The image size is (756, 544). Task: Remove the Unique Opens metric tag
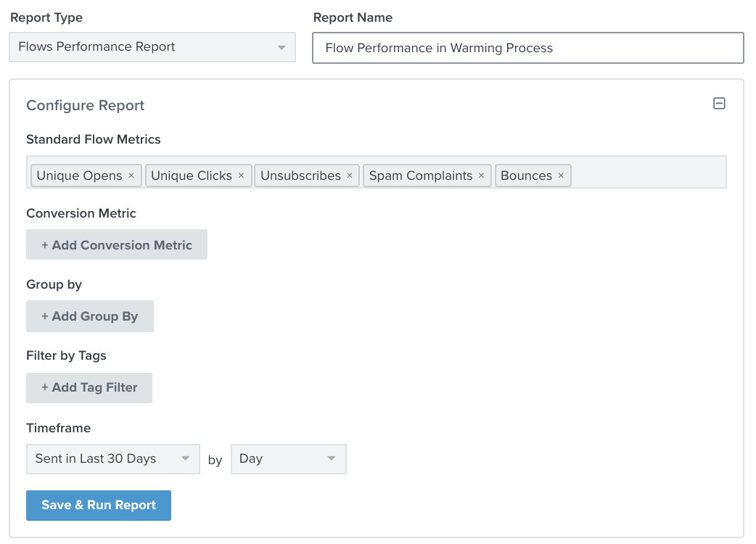pos(131,176)
